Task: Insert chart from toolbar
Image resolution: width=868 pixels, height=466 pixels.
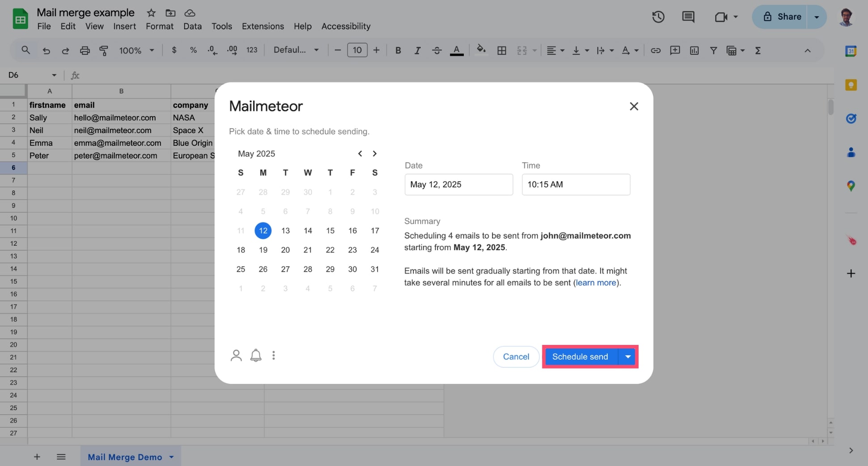Action: coord(694,50)
